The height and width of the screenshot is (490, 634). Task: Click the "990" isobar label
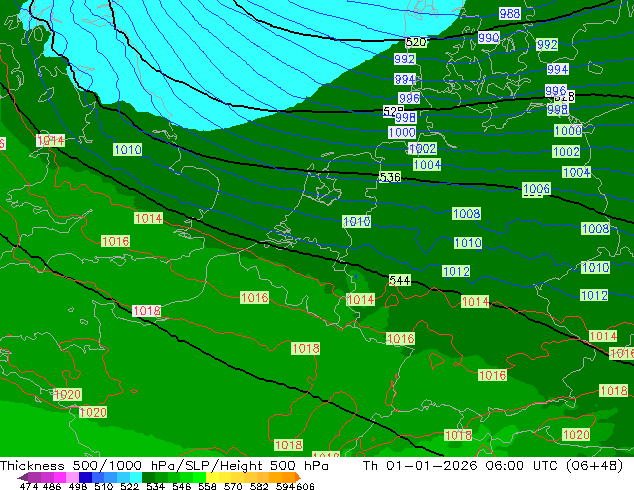[x=488, y=38]
